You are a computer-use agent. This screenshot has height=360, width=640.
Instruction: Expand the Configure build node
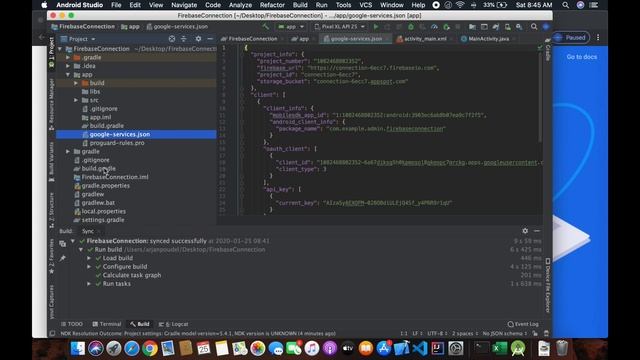89,267
